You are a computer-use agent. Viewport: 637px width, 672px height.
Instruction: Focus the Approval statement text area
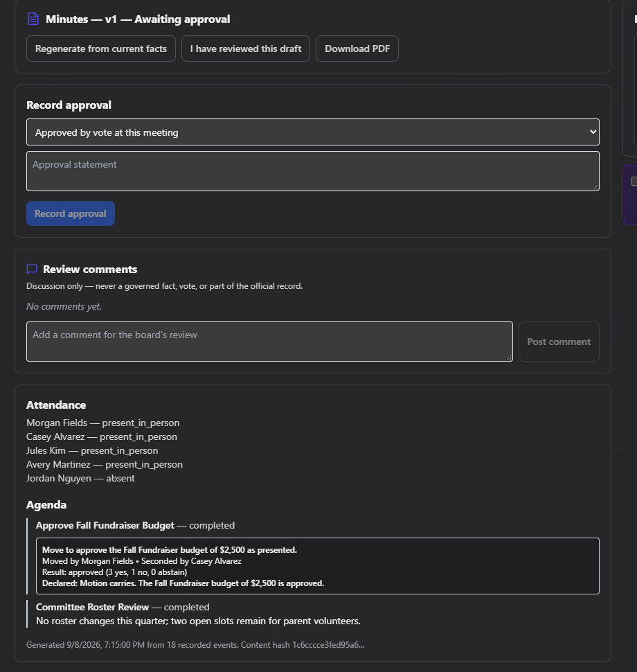[313, 171]
